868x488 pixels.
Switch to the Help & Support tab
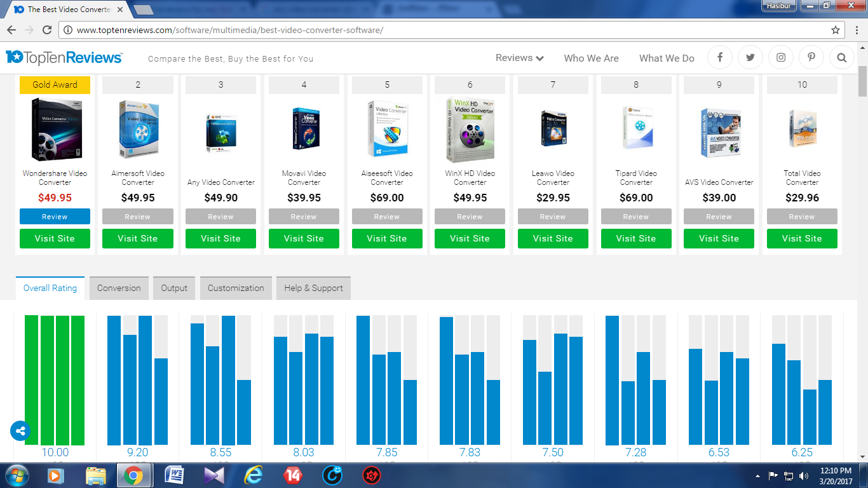pos(313,288)
